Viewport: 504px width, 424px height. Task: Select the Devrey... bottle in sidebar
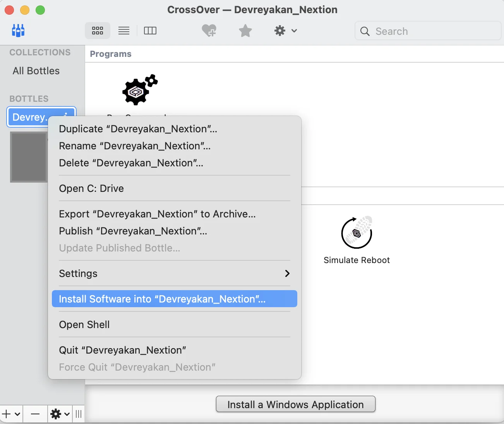pos(41,117)
